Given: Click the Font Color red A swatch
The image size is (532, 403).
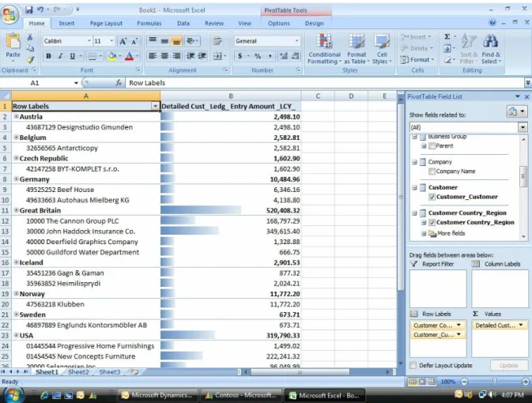Looking at the screenshot, I should (130, 56).
